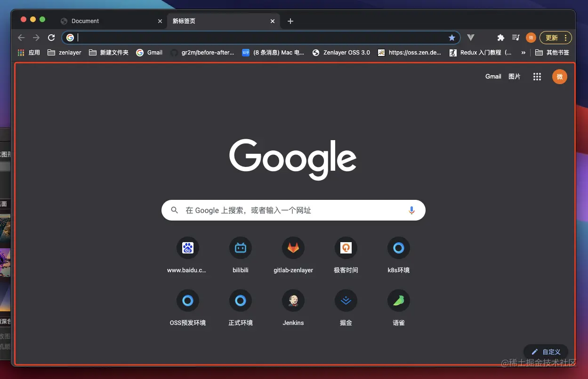Open the 极客时间 shortcut

tap(346, 256)
